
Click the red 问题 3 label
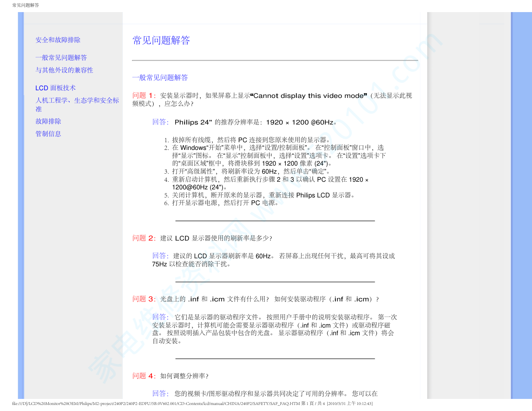click(x=144, y=299)
